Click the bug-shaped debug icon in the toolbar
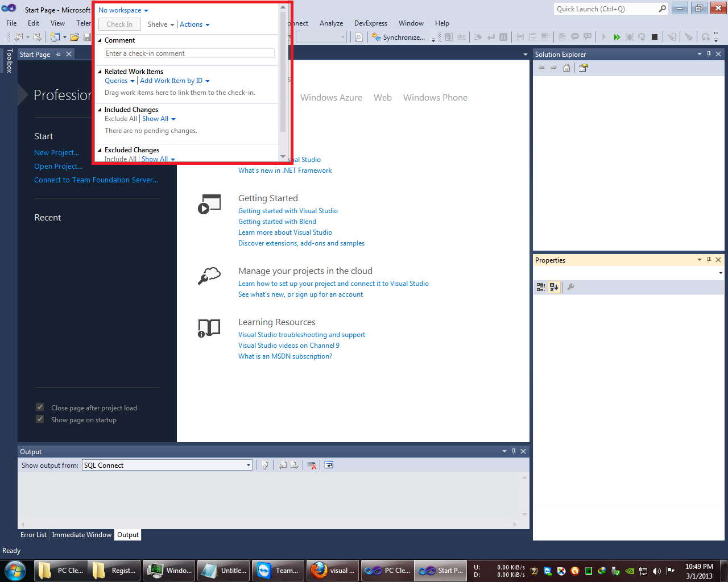The image size is (728, 582). coord(630,37)
